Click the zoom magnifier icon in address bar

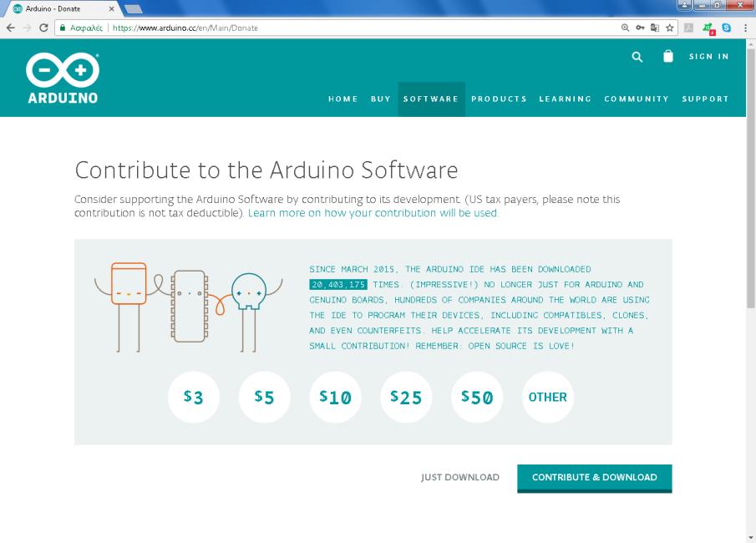tap(625, 28)
